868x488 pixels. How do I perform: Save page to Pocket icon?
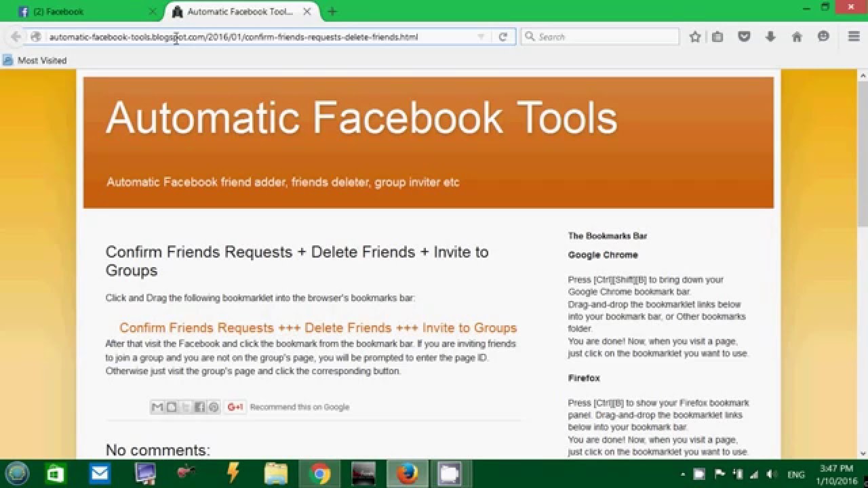pyautogui.click(x=744, y=37)
